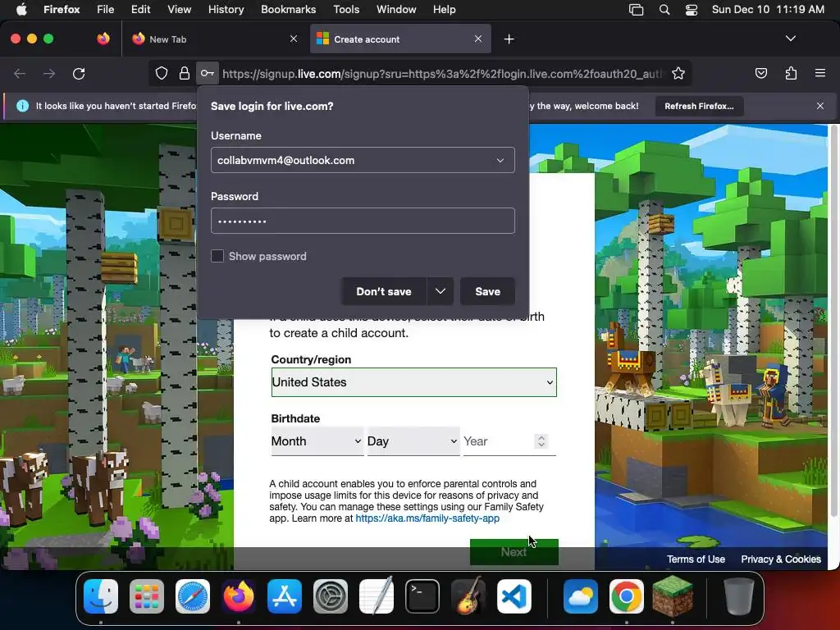840x630 pixels.
Task: Open the Extensions puzzle icon
Action: [791, 73]
